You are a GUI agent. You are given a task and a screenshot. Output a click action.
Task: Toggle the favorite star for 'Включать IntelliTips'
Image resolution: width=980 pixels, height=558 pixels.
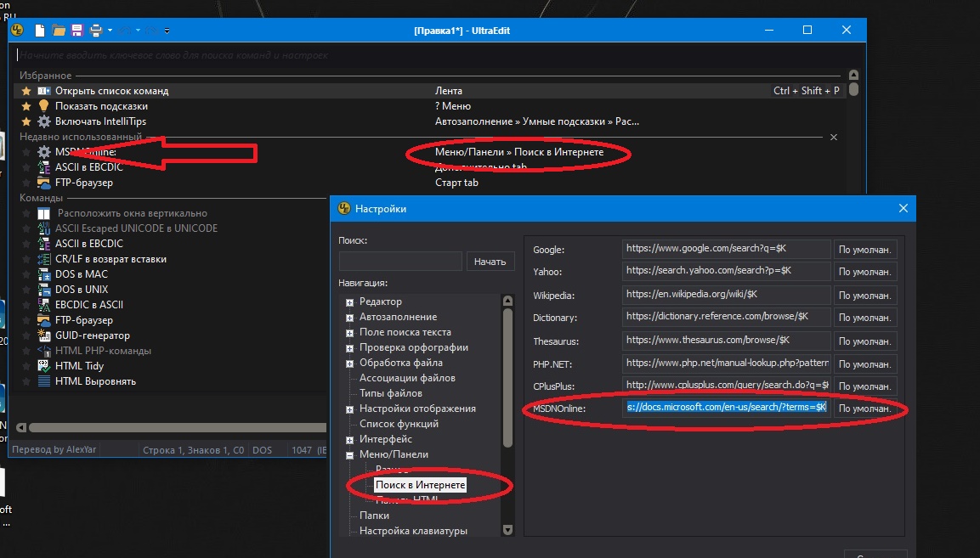26,121
